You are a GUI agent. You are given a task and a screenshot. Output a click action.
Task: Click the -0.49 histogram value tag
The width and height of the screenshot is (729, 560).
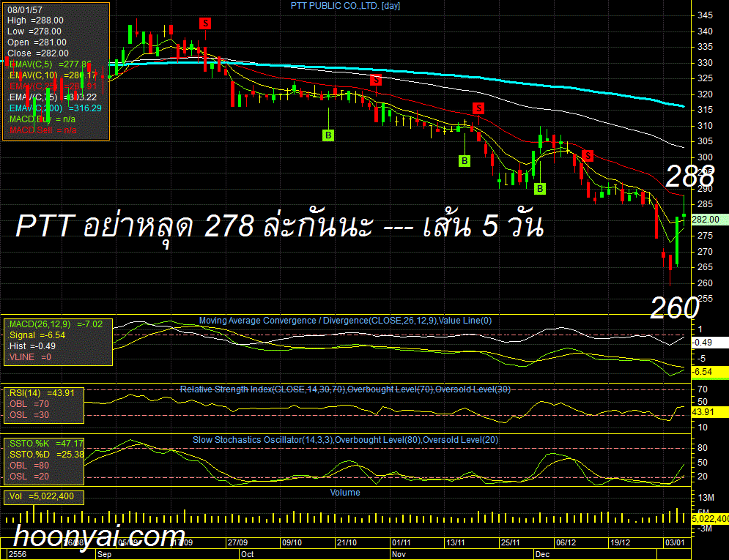pyautogui.click(x=709, y=343)
